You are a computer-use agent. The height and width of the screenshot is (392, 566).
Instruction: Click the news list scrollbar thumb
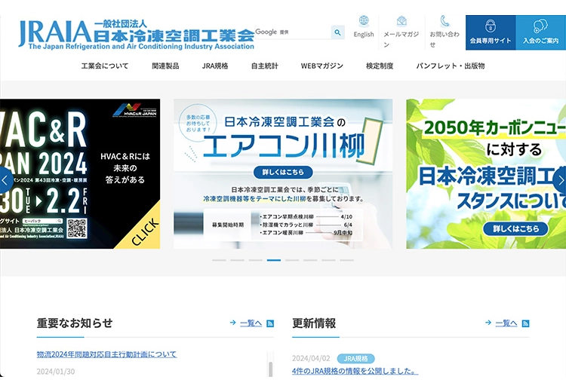pos(271,369)
